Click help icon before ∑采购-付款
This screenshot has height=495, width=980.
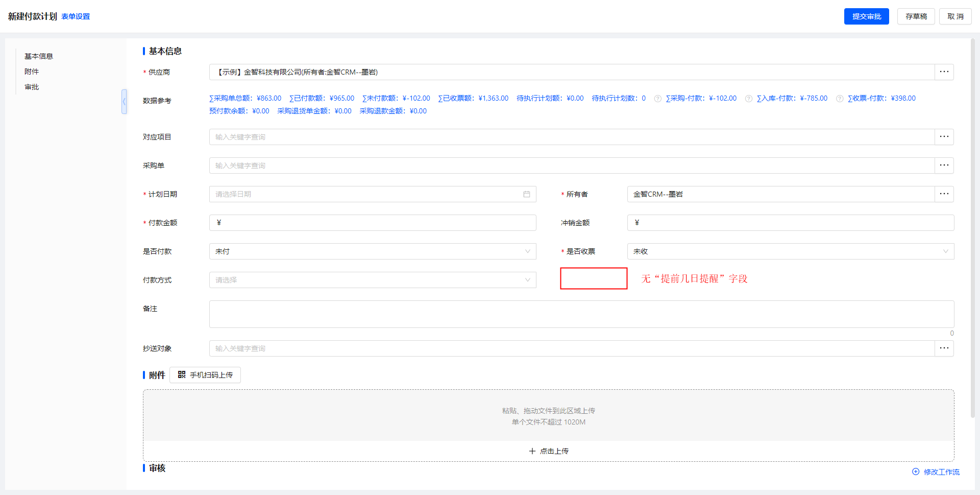[657, 99]
